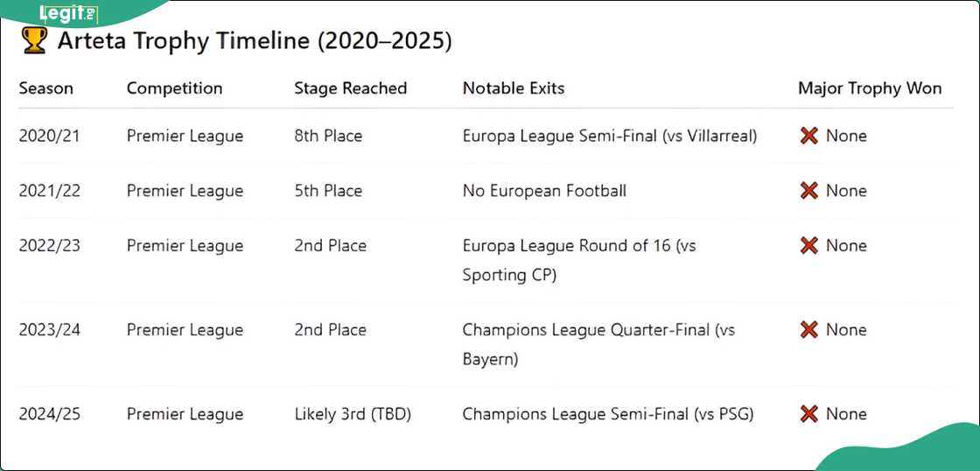Click the Notable Exits header

[x=514, y=88]
